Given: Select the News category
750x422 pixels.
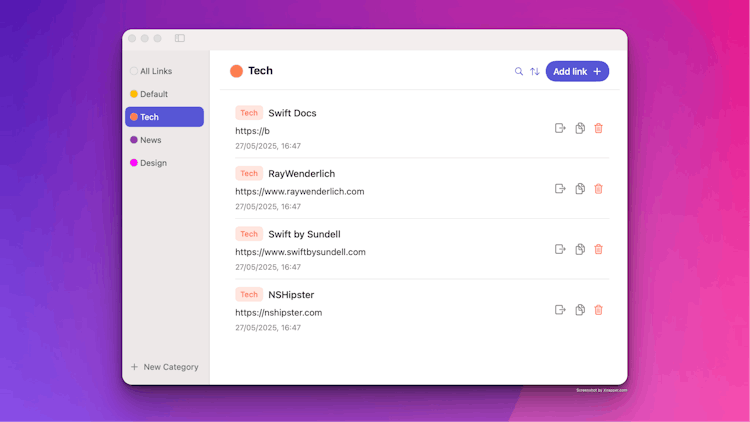Looking at the screenshot, I should (165, 140).
